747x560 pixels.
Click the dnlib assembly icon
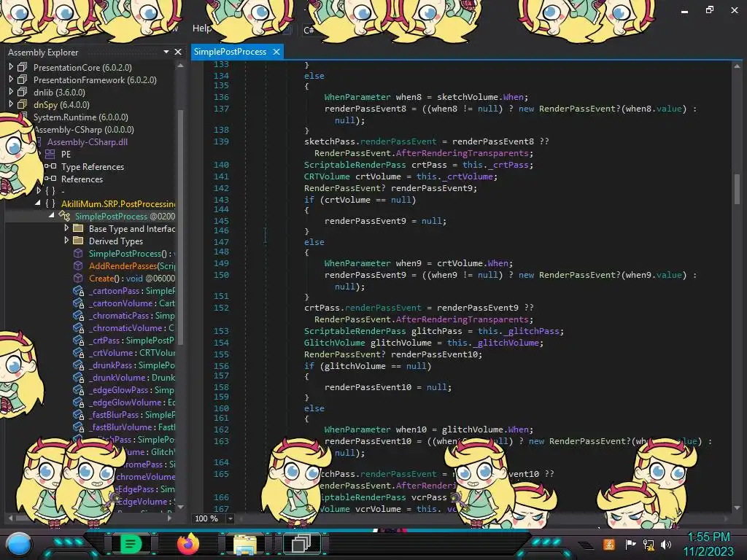[23, 92]
